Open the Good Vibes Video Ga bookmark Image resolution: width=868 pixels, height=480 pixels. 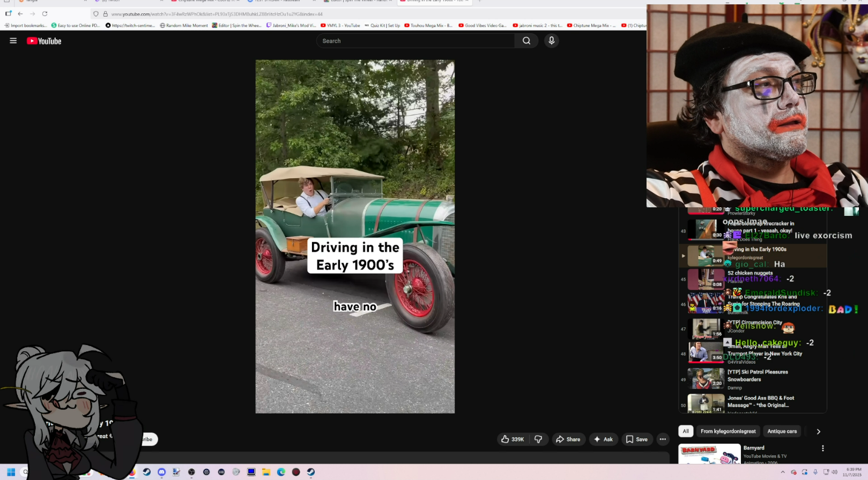click(483, 25)
